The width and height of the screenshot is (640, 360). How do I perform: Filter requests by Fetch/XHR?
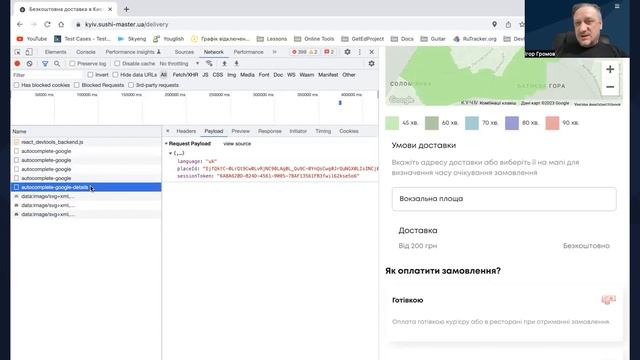pos(185,75)
